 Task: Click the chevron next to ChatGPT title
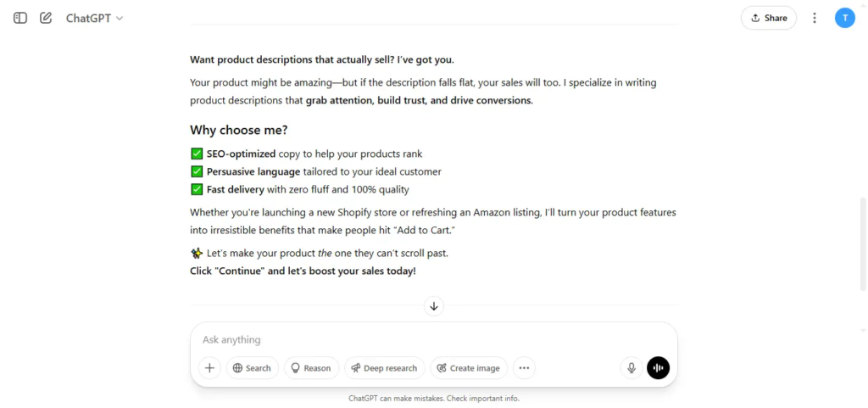tap(120, 19)
